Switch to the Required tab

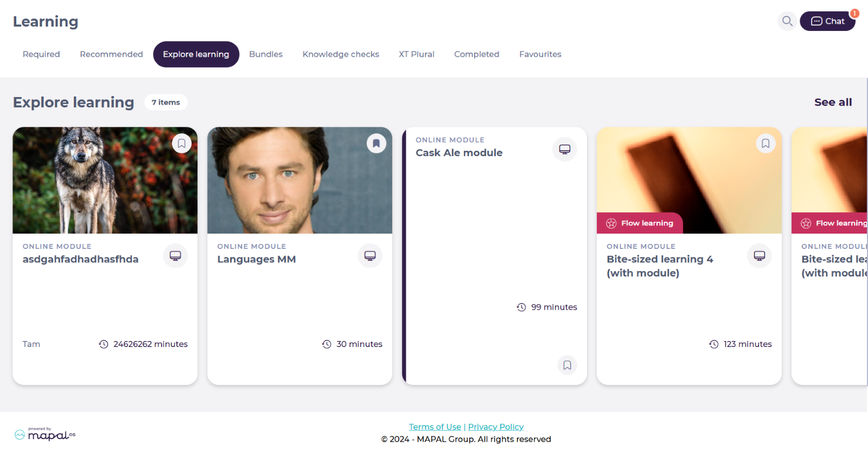pyautogui.click(x=41, y=54)
